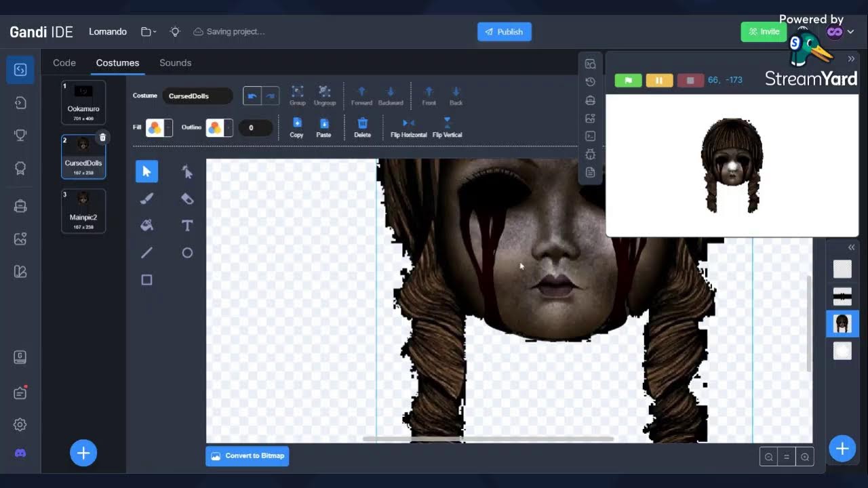Click the Redo arrow button
Viewport: 868px width, 488px height.
(271, 96)
